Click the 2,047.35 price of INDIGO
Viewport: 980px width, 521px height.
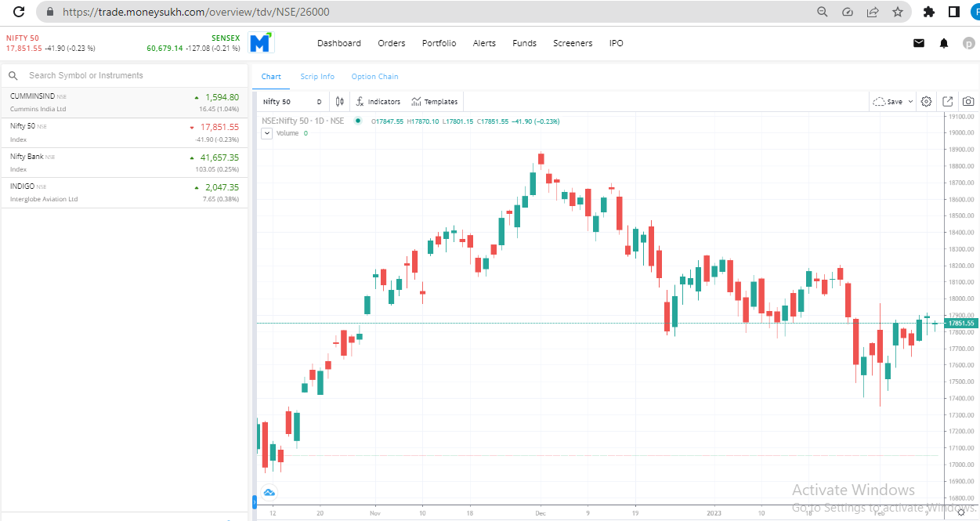pyautogui.click(x=222, y=187)
